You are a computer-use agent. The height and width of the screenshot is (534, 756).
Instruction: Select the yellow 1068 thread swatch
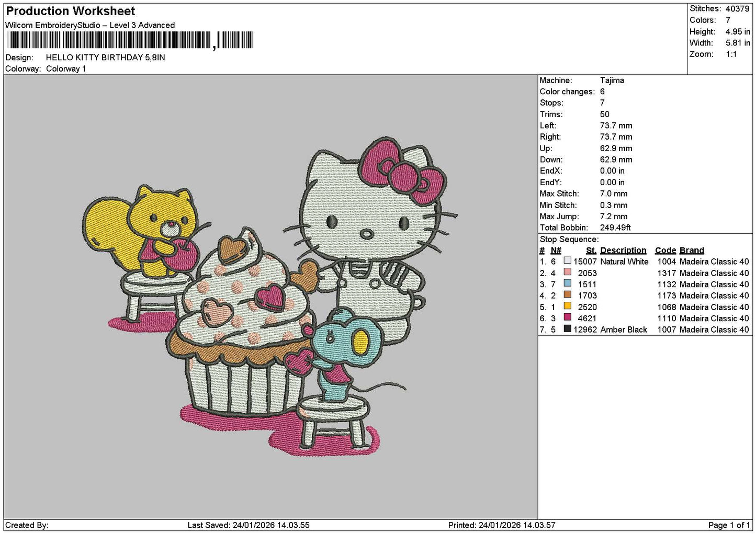click(x=567, y=306)
